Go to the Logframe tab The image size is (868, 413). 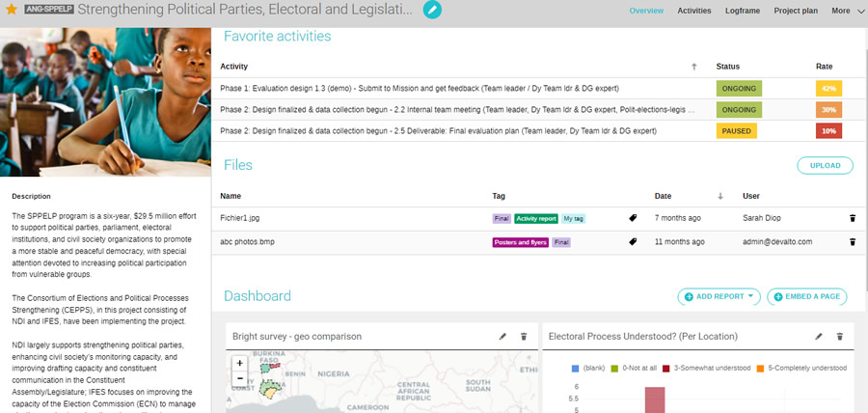[743, 11]
